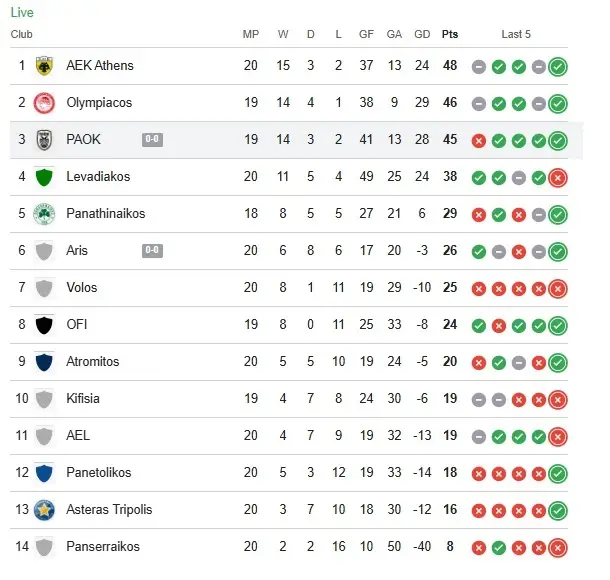Click the GD column header
Image resolution: width=610 pixels, height=580 pixels.
point(422,34)
